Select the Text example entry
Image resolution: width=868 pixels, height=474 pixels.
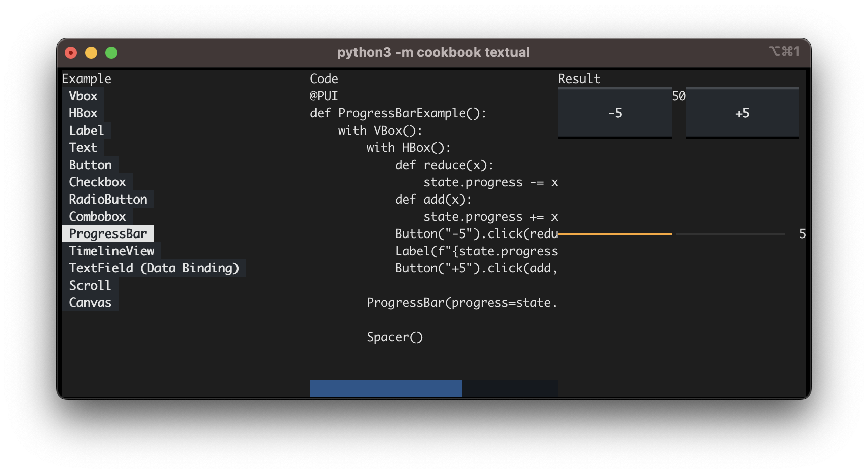pos(83,147)
